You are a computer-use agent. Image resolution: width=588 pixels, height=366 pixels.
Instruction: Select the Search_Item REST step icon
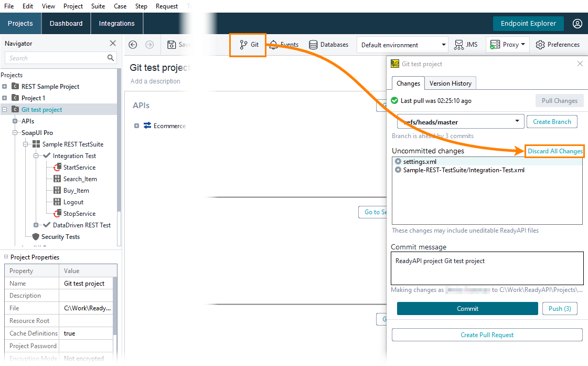(x=57, y=179)
